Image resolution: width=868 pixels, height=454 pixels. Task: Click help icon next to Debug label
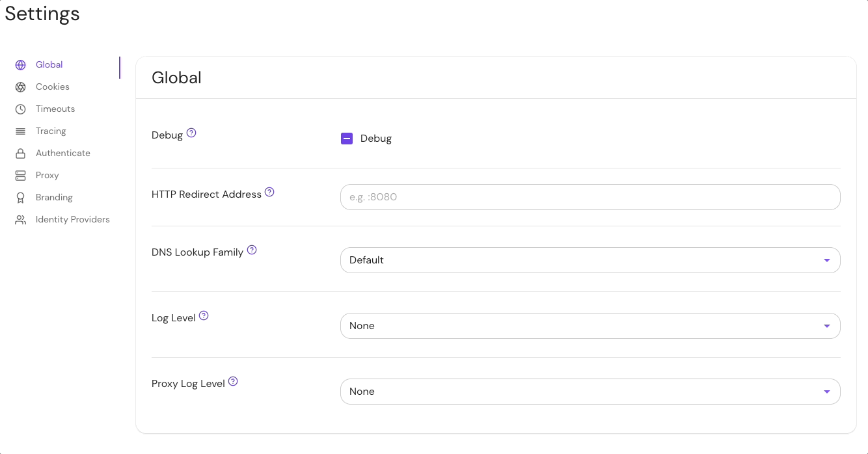coord(191,133)
